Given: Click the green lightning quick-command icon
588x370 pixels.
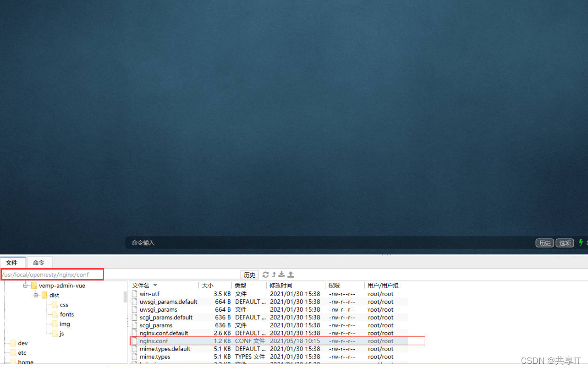Looking at the screenshot, I should [x=581, y=243].
